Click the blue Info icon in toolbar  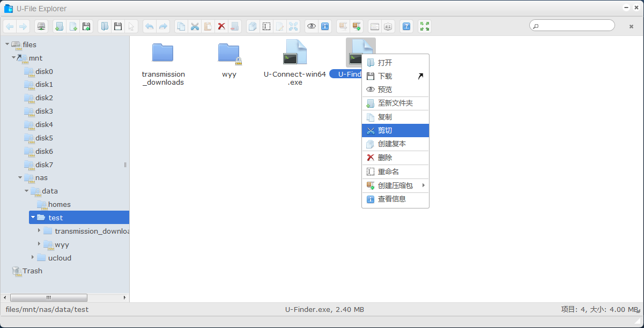(x=324, y=26)
